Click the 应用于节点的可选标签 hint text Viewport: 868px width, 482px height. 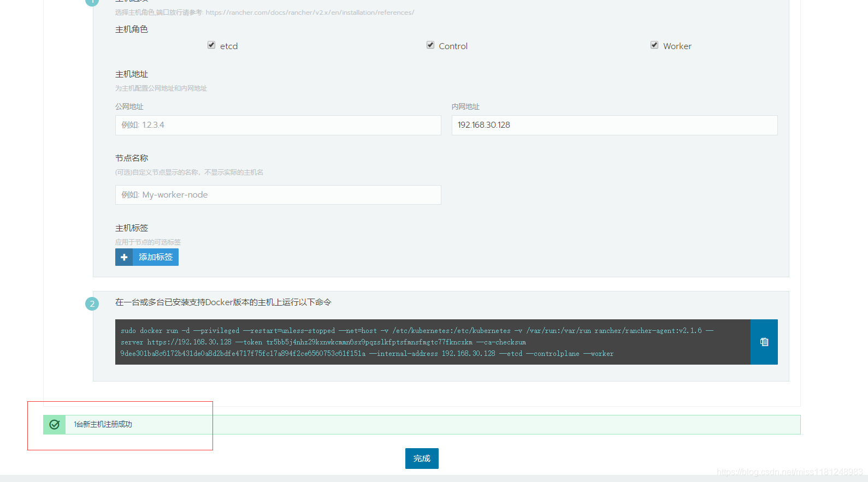pyautogui.click(x=148, y=242)
